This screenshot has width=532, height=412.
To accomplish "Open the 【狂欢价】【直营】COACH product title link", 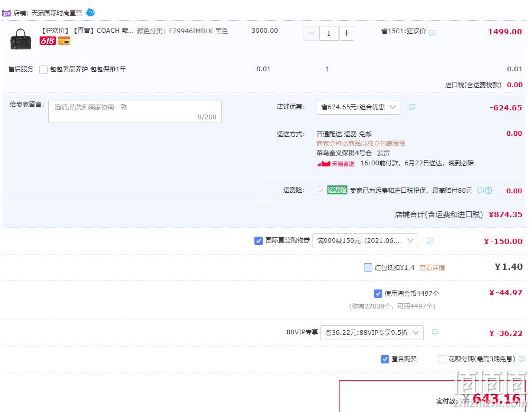I will pos(87,31).
